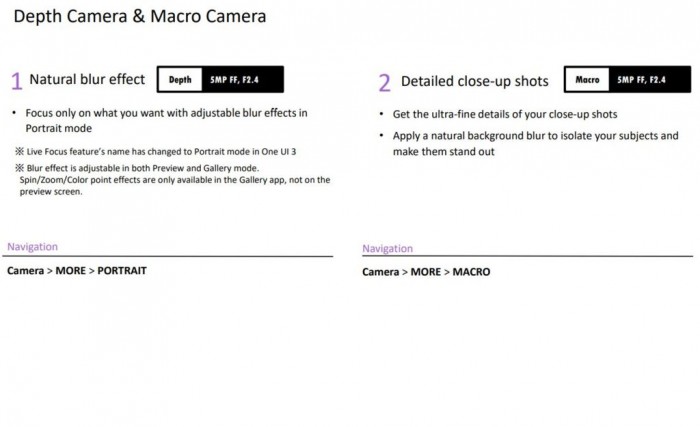Click "MACRO" in the right navigation path
700x427 pixels.
(471, 271)
